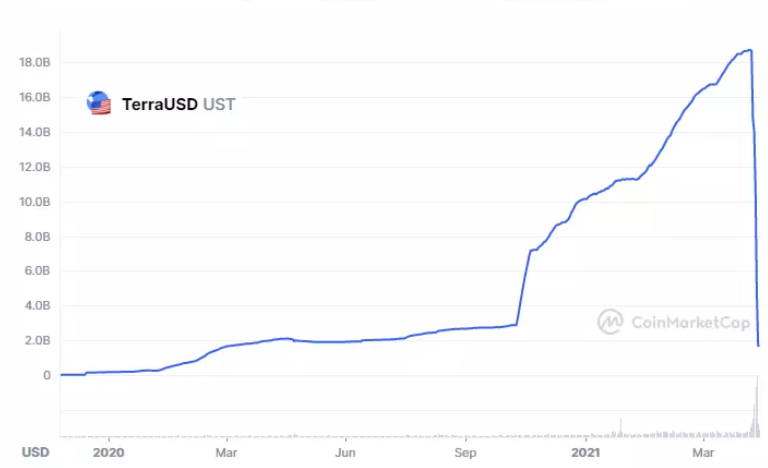Select the 2020 label on the time axis

108,451
